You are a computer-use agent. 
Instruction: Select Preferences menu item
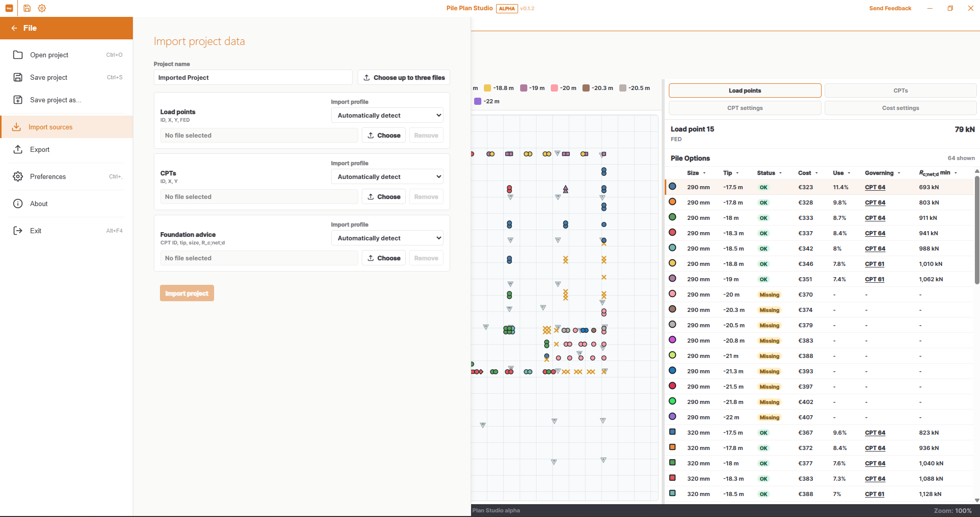(x=66, y=176)
